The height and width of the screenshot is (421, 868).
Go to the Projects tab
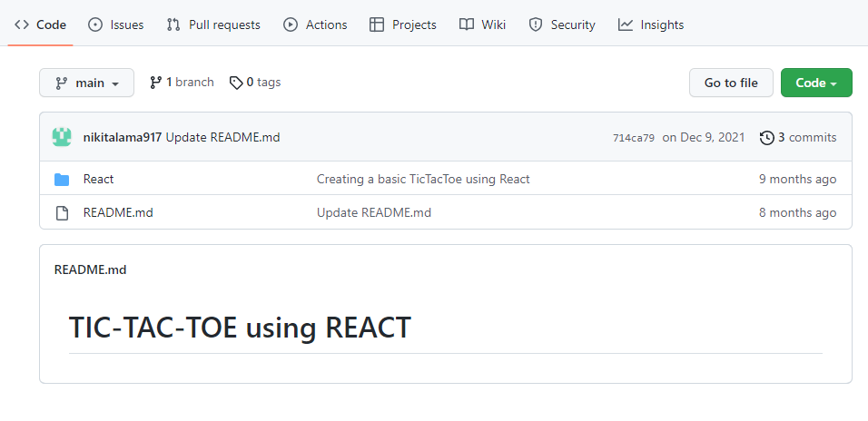(x=403, y=25)
